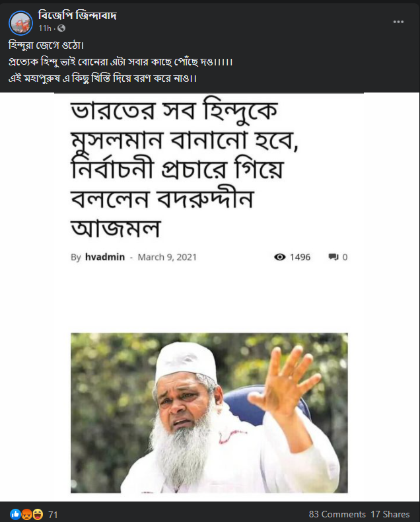This screenshot has width=420, height=522.
Task: Click the post caption হিন্দুরা জেগে ওঠো
Action: [46, 46]
